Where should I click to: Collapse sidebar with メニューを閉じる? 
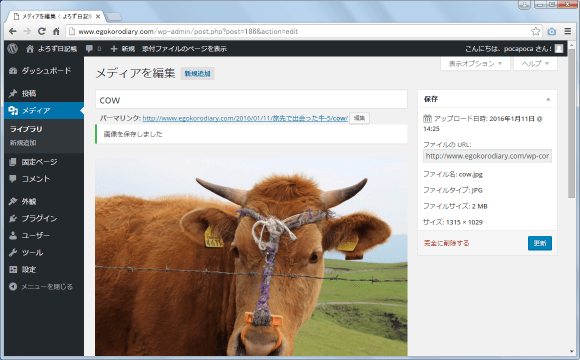(41, 286)
